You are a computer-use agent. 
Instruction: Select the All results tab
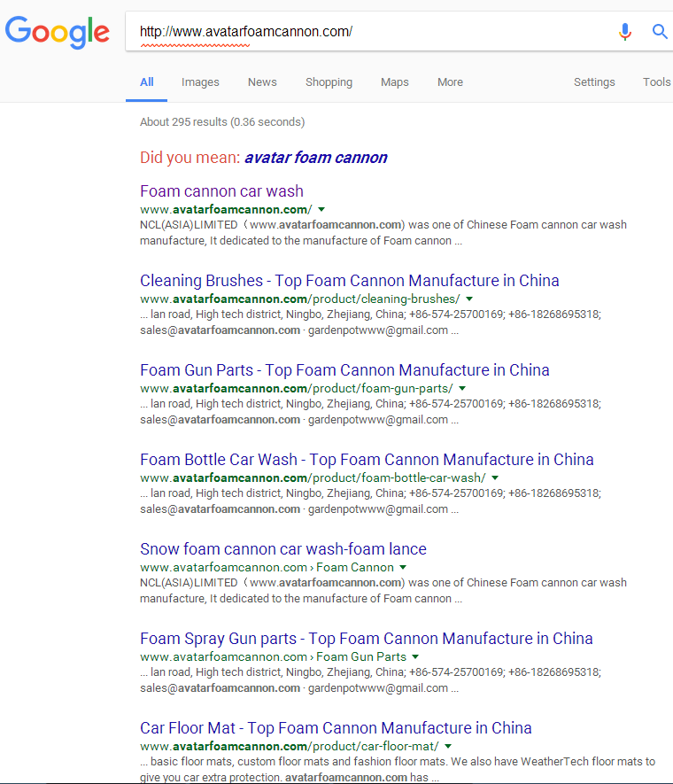(146, 82)
